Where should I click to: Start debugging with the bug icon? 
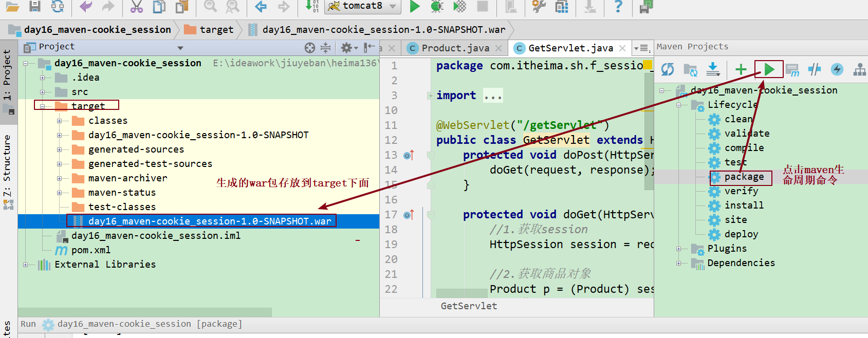click(x=437, y=6)
